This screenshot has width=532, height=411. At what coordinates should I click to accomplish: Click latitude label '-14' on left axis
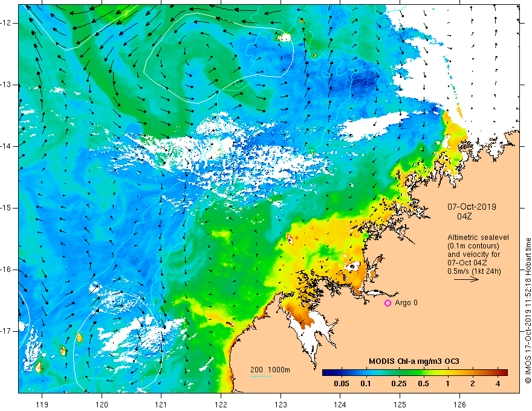tap(6, 146)
